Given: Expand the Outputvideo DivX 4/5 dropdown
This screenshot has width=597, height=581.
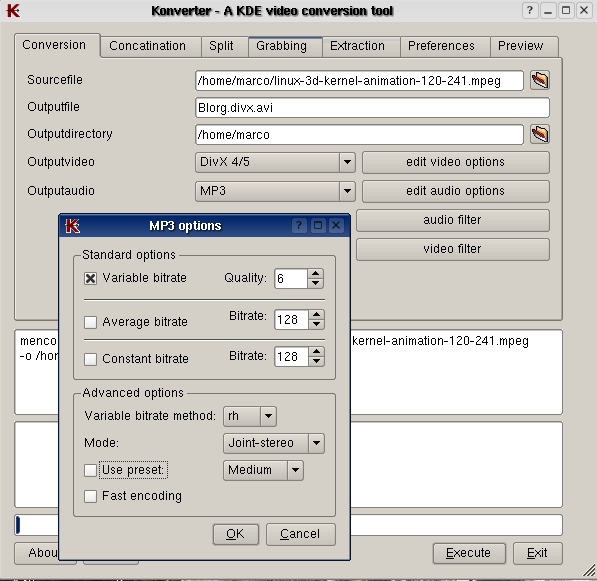Looking at the screenshot, I should 275,162.
